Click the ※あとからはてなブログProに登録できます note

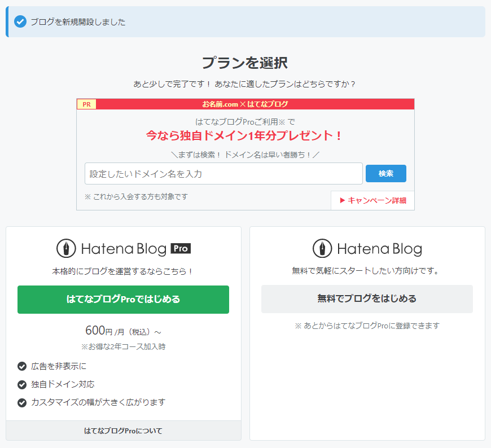367,326
